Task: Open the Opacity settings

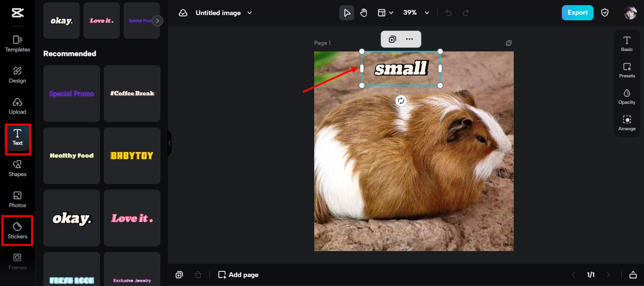Action: pyautogui.click(x=627, y=97)
